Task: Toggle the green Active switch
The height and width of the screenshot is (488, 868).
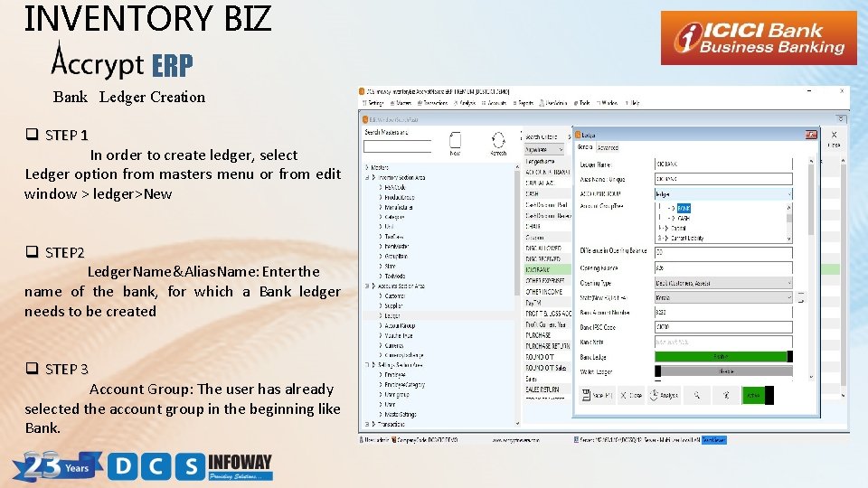Action: 758,395
